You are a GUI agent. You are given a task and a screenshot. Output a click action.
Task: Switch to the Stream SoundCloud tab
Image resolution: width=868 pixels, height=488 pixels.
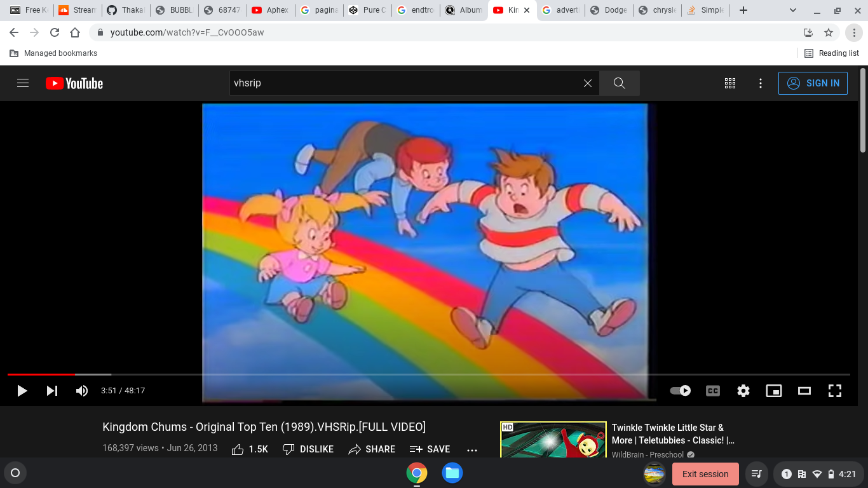coord(78,10)
